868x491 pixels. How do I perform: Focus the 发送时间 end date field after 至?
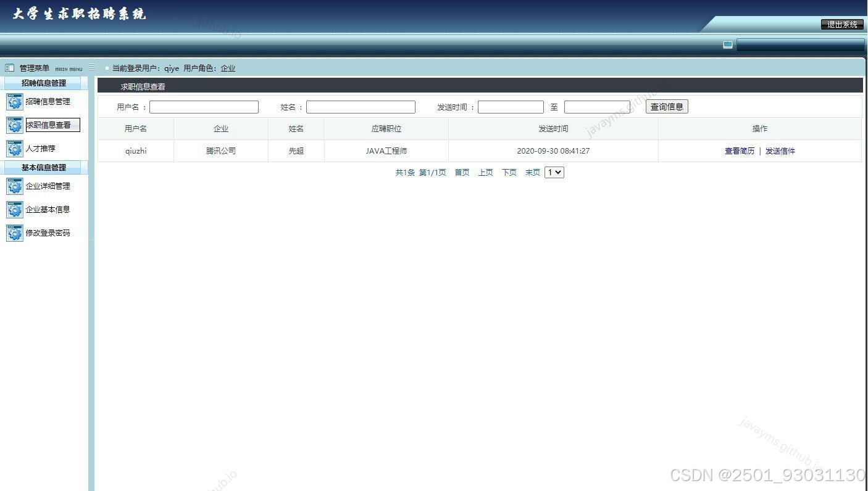(x=597, y=107)
